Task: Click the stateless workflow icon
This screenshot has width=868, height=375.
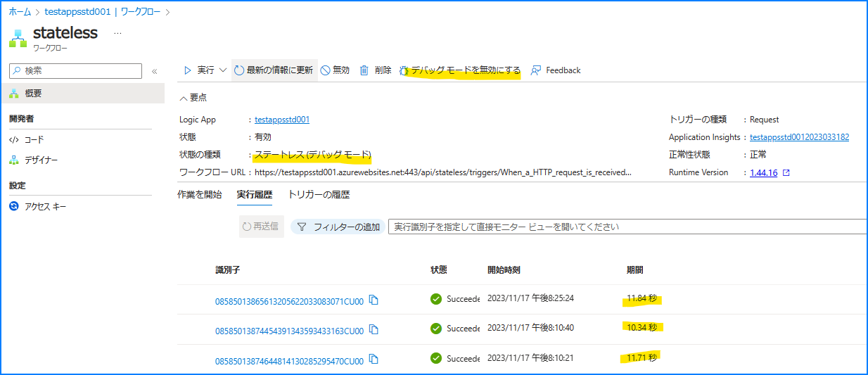Action: pos(18,38)
